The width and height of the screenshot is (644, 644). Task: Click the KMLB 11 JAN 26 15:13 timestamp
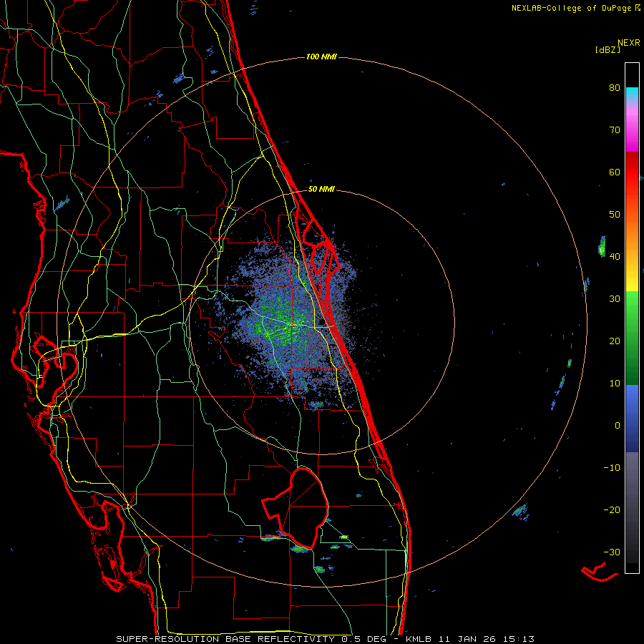click(470, 639)
